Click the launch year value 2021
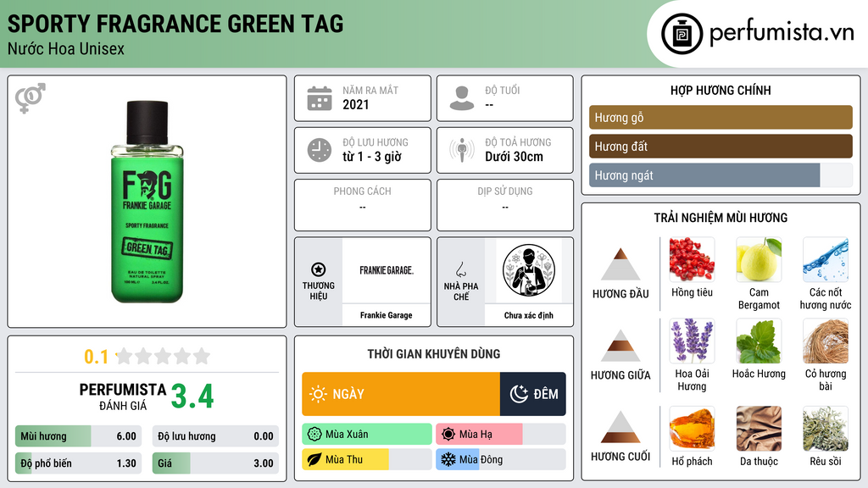This screenshot has height=488, width=868. [355, 104]
